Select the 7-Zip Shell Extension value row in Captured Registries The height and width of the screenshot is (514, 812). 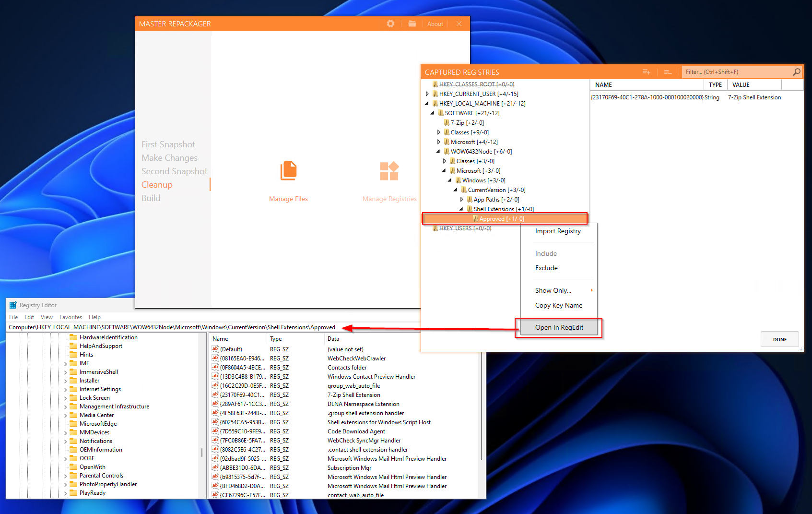click(x=696, y=97)
